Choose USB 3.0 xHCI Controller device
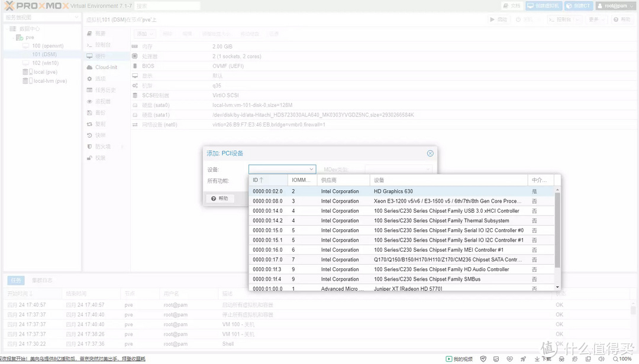Image resolution: width=639 pixels, height=364 pixels. tap(401, 211)
